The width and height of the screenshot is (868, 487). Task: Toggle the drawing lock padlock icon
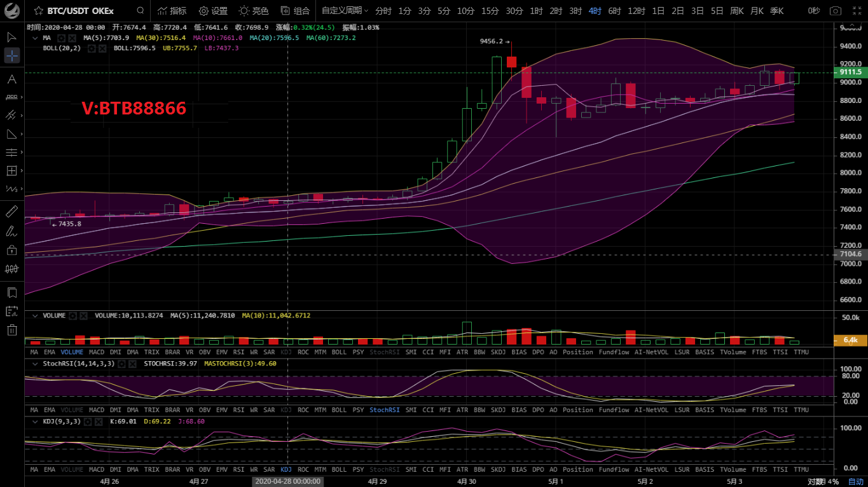coord(12,250)
